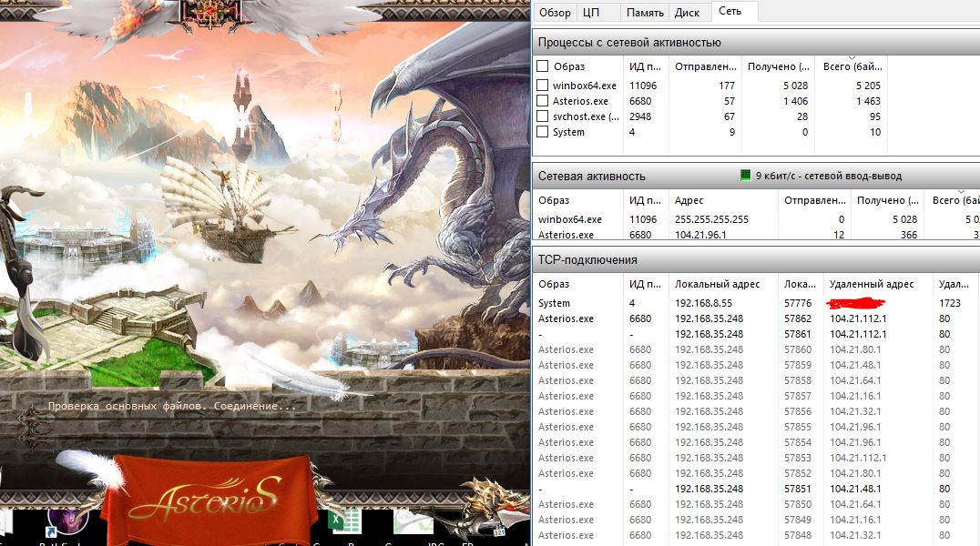Viewport: 980px width, 546px height.
Task: Select winbox64.exe row in the processes list
Action: tap(710, 85)
